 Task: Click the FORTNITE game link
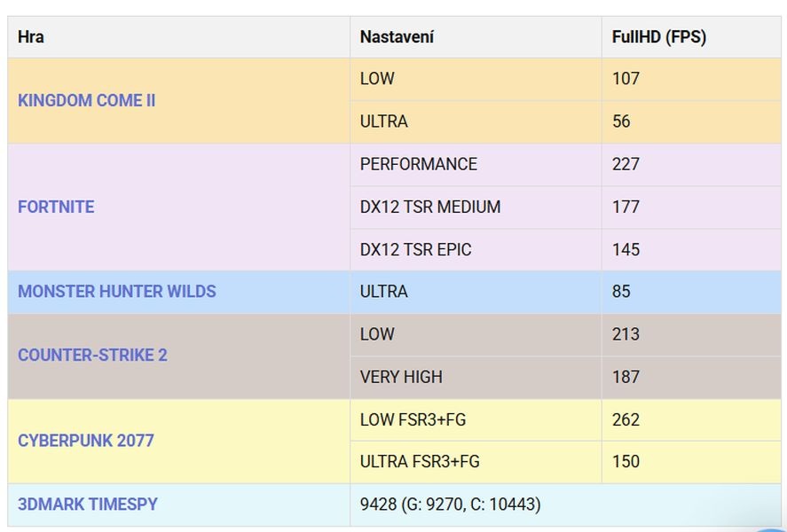[x=56, y=207]
